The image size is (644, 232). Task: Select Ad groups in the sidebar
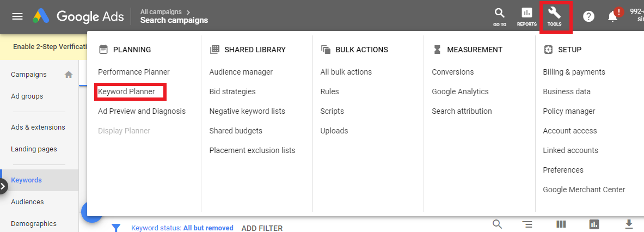(x=27, y=96)
